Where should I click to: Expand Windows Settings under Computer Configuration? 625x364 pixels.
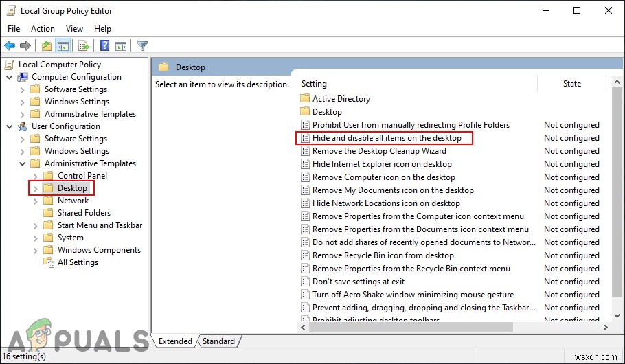[x=22, y=102]
